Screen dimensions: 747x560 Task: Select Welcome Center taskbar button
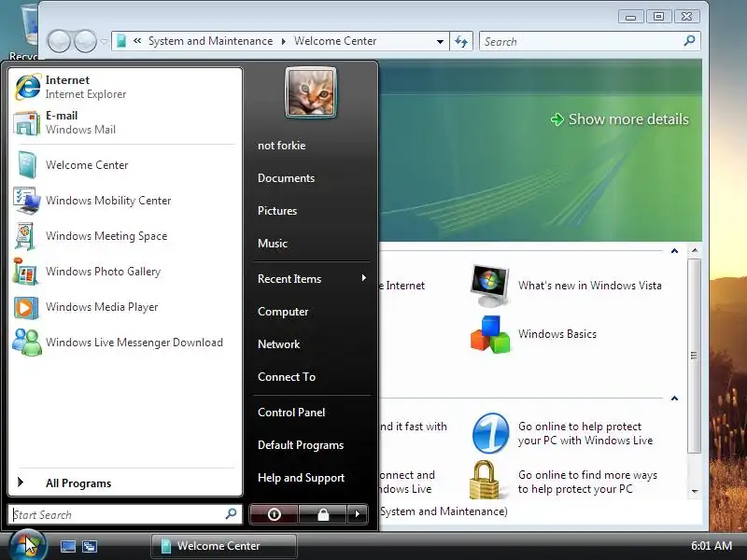coord(224,546)
